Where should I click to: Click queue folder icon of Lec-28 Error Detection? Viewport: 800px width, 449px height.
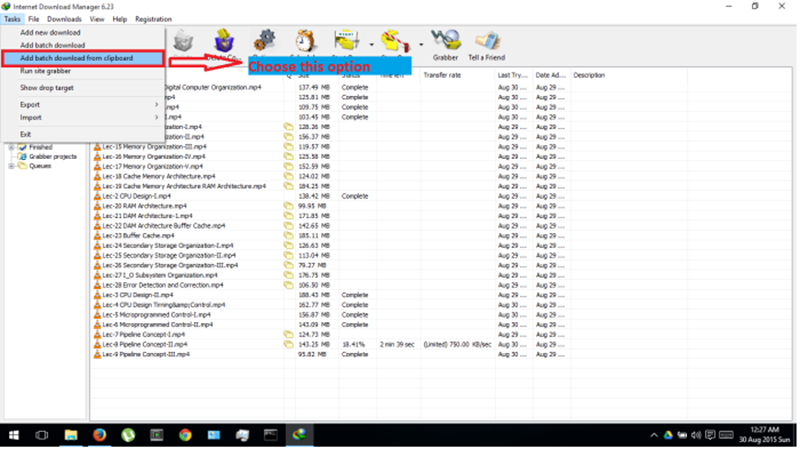(288, 285)
